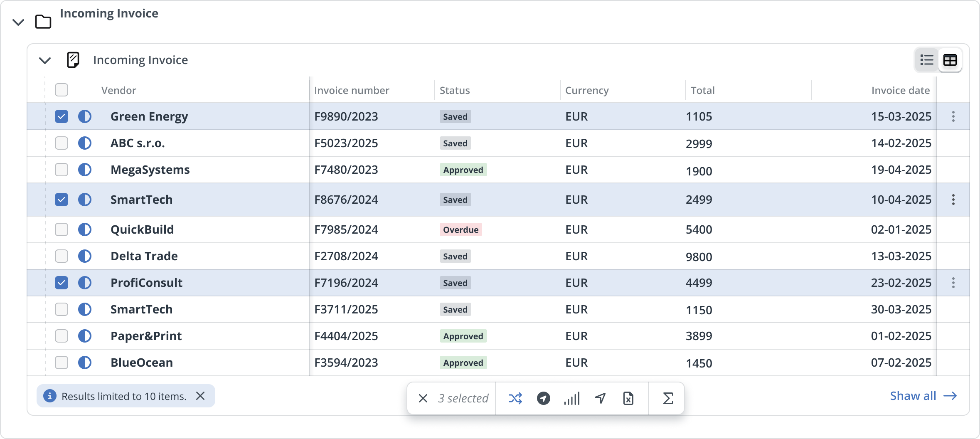Click the sigma sum icon
This screenshot has width=980, height=439.
(x=668, y=398)
